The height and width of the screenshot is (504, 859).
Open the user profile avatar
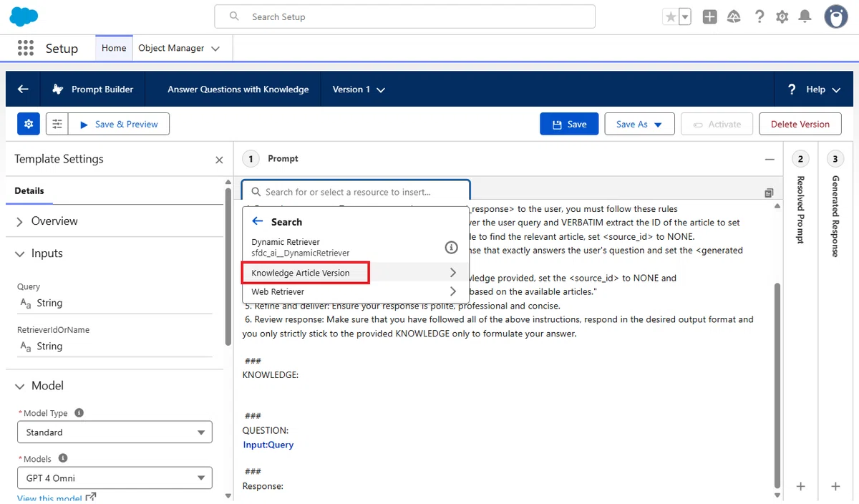tap(836, 16)
